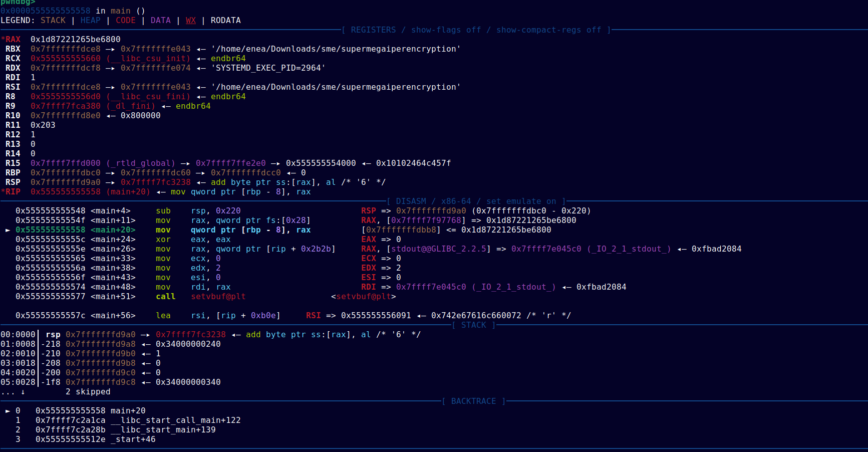Click the RIP register label
This screenshot has height=452, width=868.
coord(13,191)
